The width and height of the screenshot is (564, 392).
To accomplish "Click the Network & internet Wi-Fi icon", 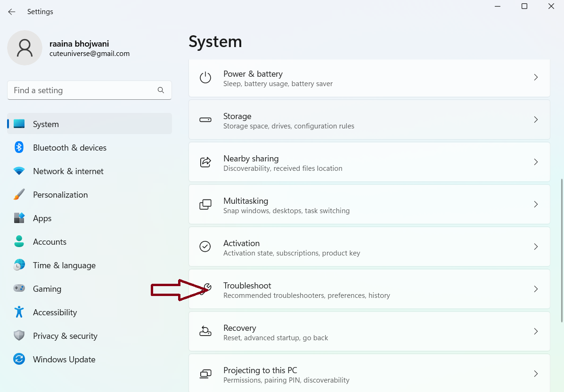I will click(19, 171).
